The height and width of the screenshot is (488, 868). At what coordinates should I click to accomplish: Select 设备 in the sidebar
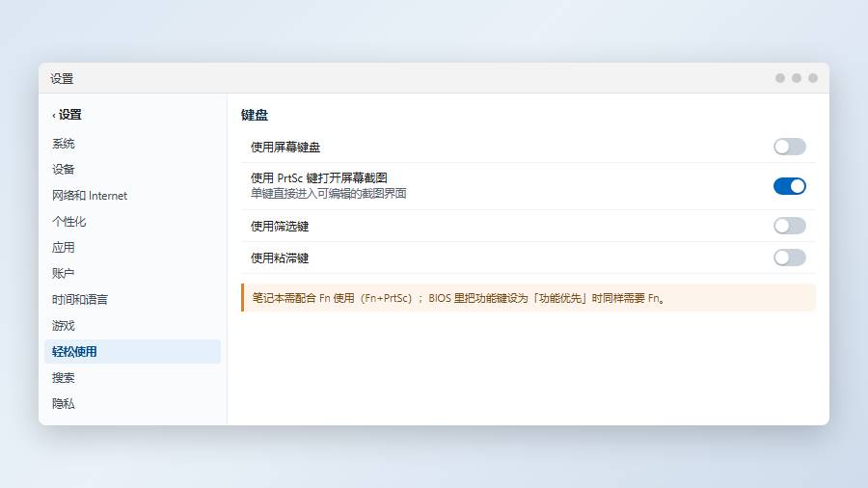coord(132,170)
